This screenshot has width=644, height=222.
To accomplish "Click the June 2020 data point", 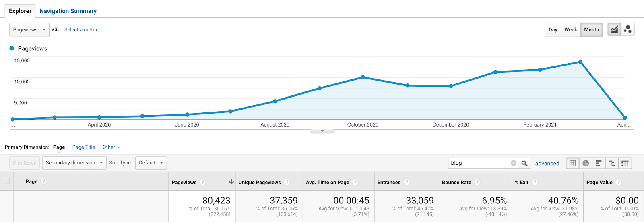I will [x=187, y=114].
